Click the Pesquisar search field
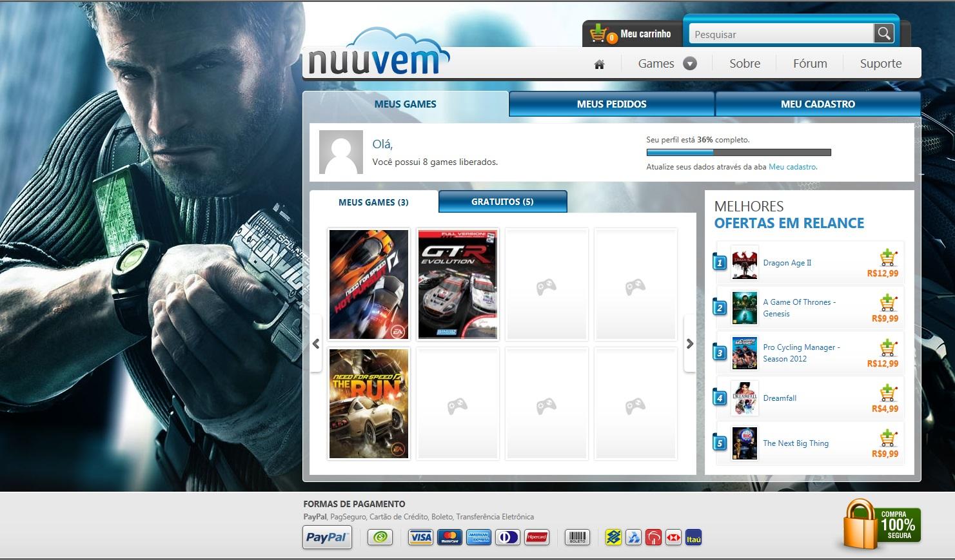This screenshot has height=560, width=955. pos(781,34)
